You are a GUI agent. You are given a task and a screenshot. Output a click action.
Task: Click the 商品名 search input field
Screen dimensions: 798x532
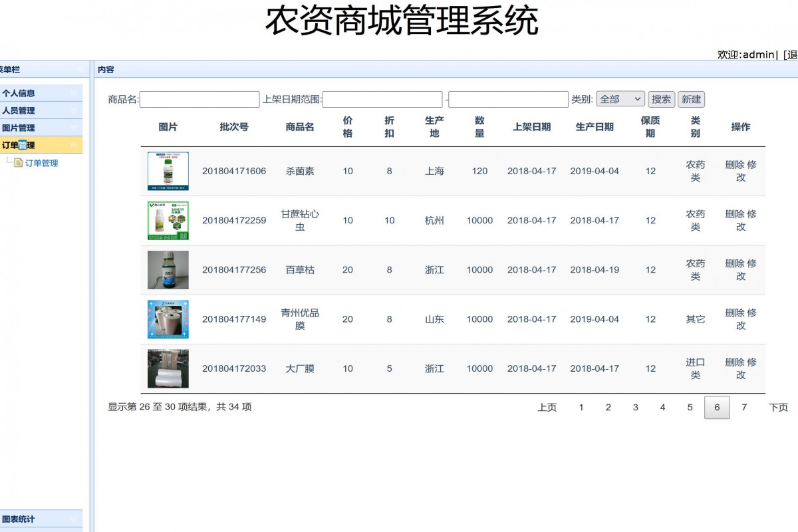tap(199, 98)
